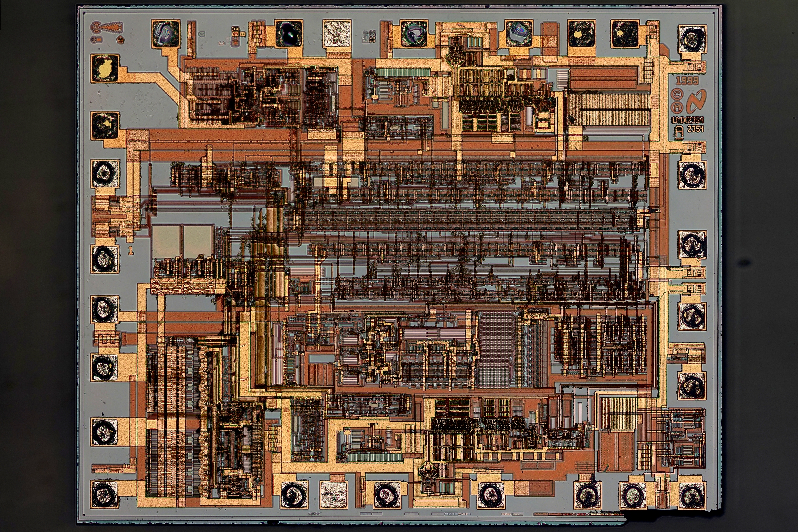Click the meander resistor beside left pads
The image size is (798, 532).
pyautogui.click(x=107, y=338)
